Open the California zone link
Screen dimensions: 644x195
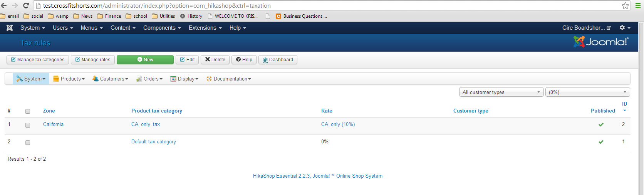53,124
